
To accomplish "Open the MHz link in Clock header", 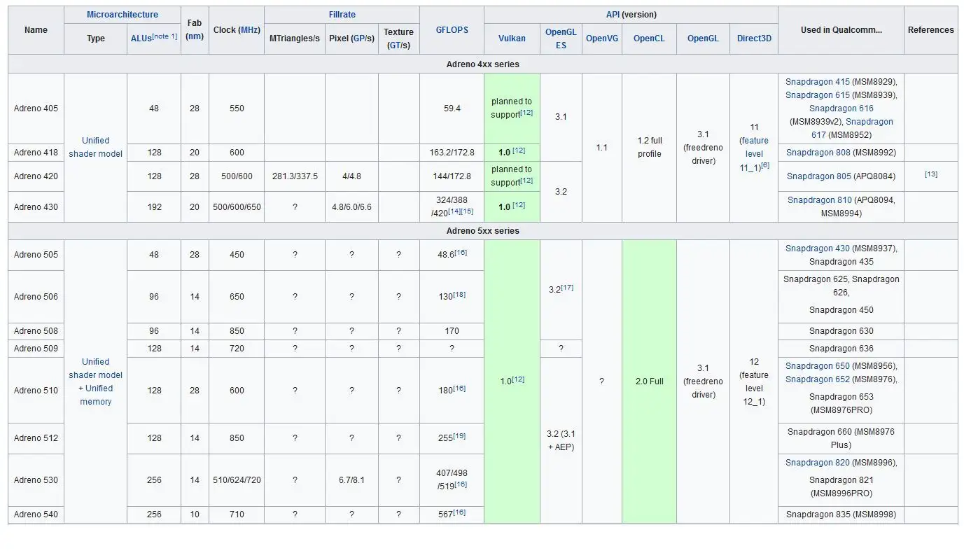I will [249, 30].
